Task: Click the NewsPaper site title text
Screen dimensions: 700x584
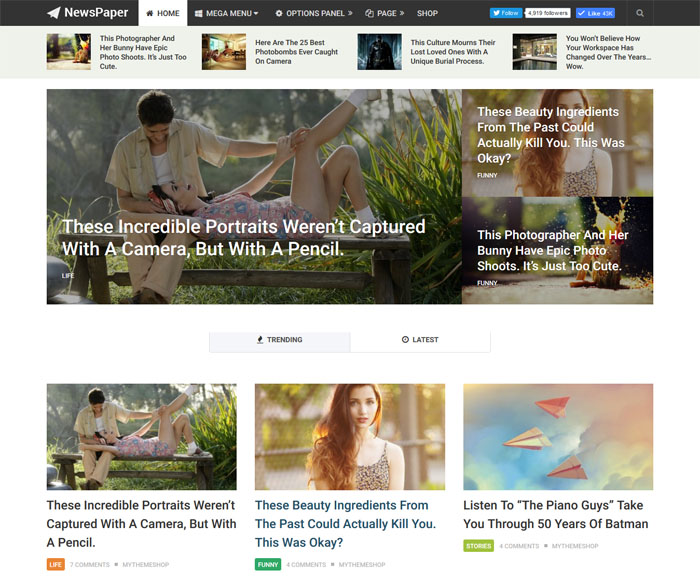Action: point(96,13)
